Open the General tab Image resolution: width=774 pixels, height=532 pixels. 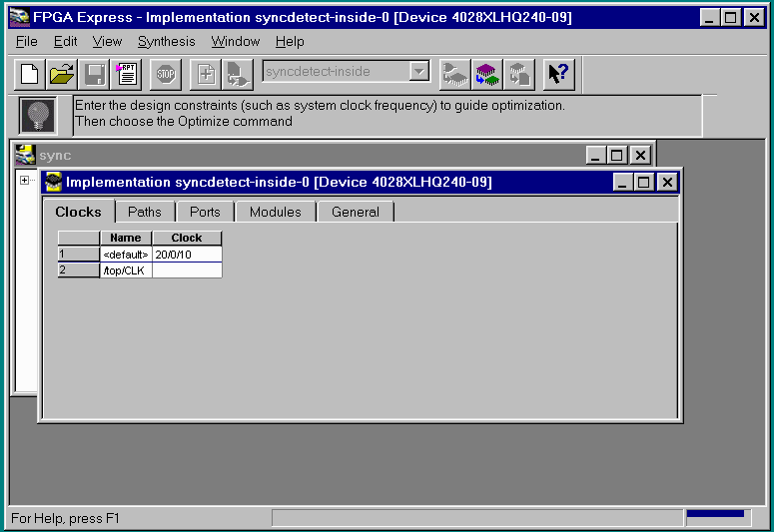click(356, 212)
